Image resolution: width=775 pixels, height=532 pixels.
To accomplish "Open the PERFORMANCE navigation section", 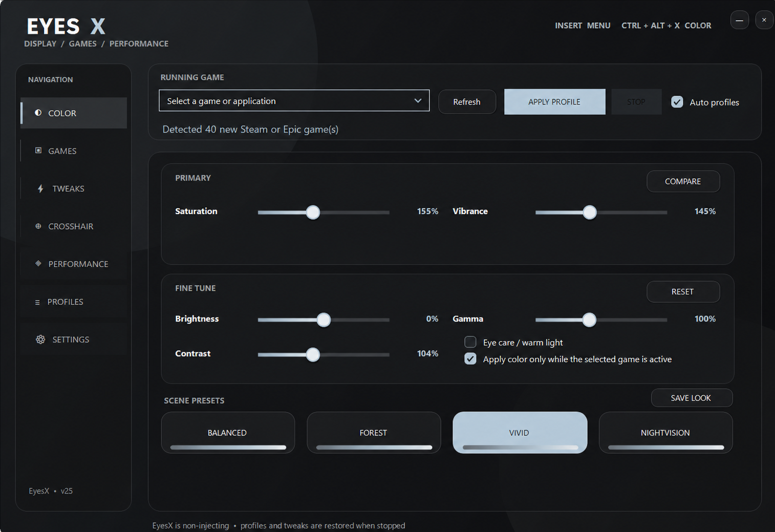I will [x=74, y=264].
